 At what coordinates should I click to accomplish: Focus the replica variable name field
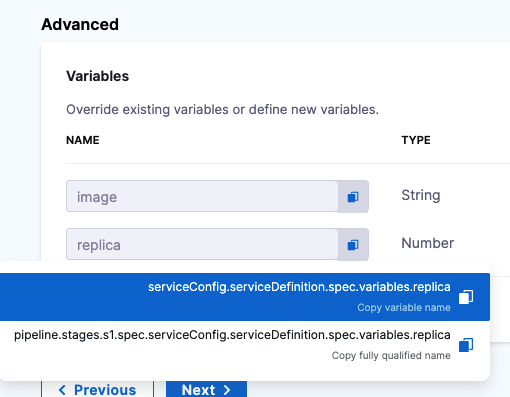(202, 244)
